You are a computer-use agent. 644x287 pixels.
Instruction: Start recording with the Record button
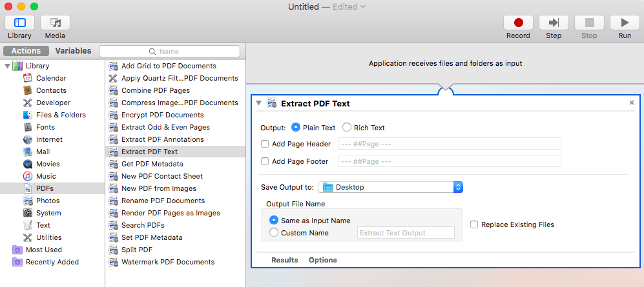pos(518,23)
